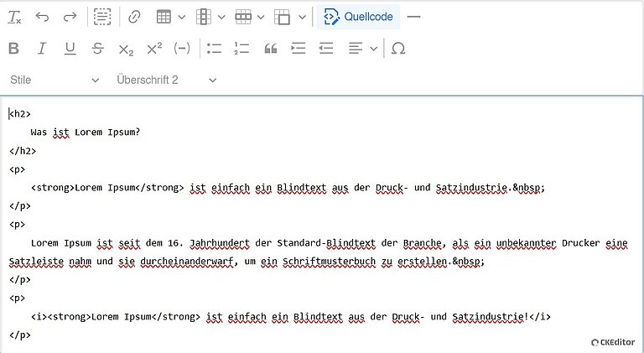Open the Stile styles dropdown

[x=54, y=80]
